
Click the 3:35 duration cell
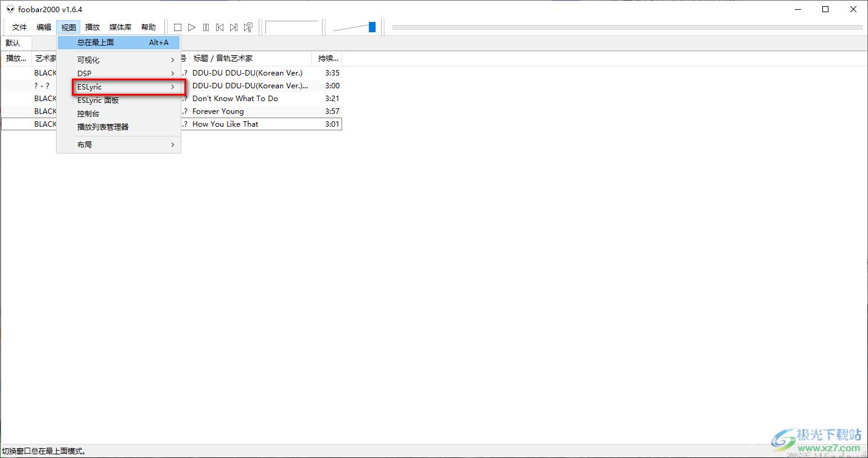332,73
